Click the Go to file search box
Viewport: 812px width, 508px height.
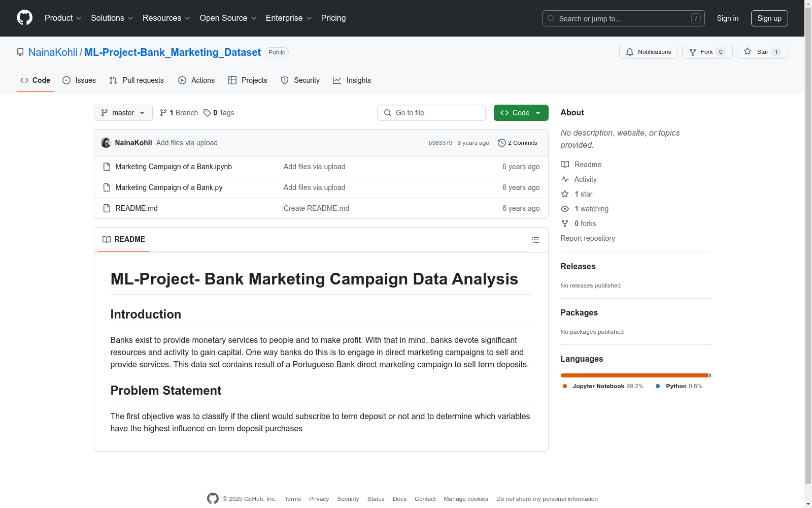pyautogui.click(x=431, y=113)
